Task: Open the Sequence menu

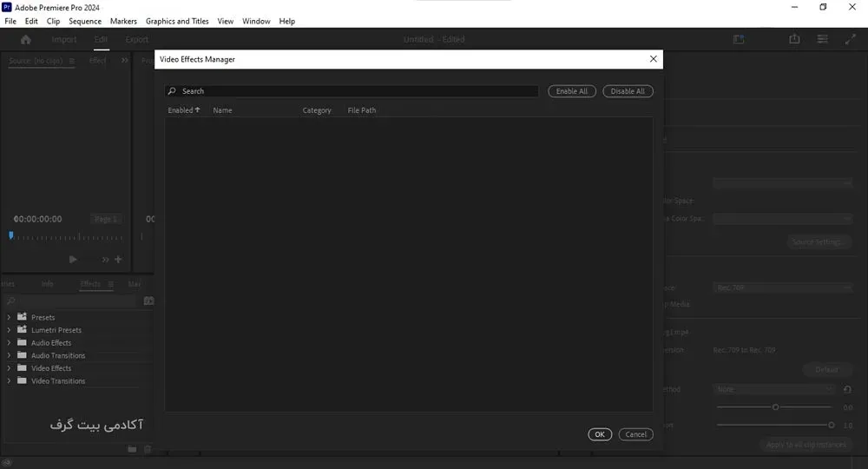Action: click(x=85, y=21)
